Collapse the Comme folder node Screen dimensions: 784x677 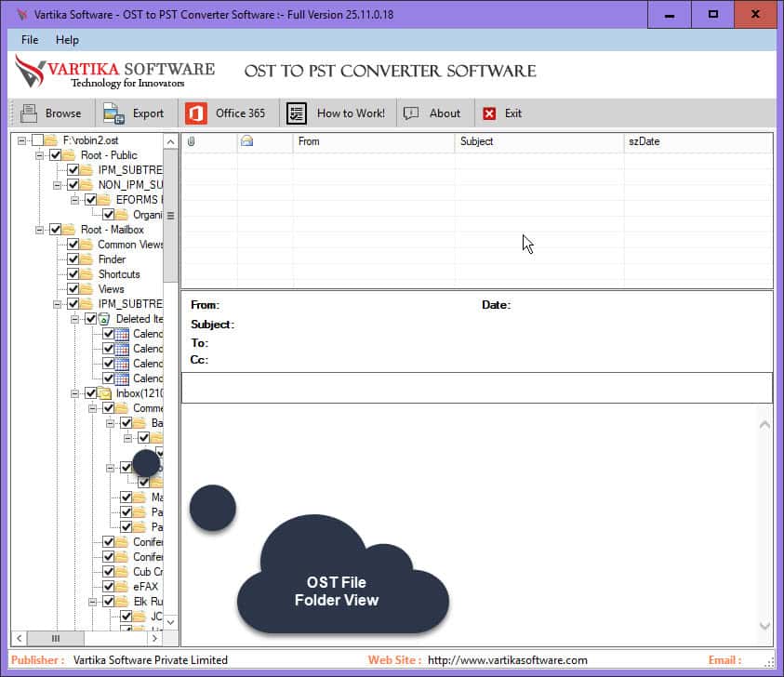click(92, 408)
